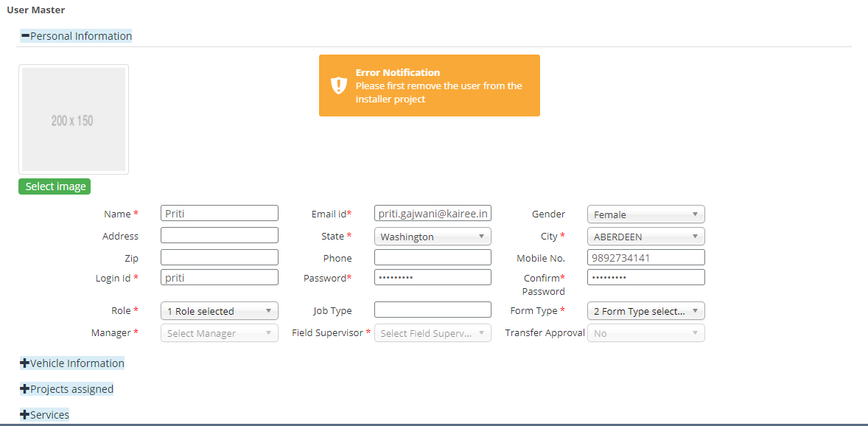
Task: Click the 200 x 150 image placeholder
Action: pos(73,119)
